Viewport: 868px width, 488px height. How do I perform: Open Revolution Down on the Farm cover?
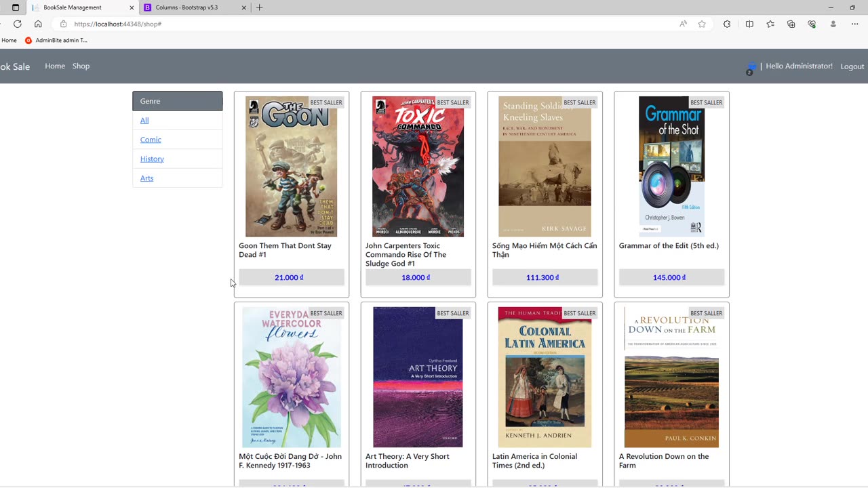(x=671, y=378)
